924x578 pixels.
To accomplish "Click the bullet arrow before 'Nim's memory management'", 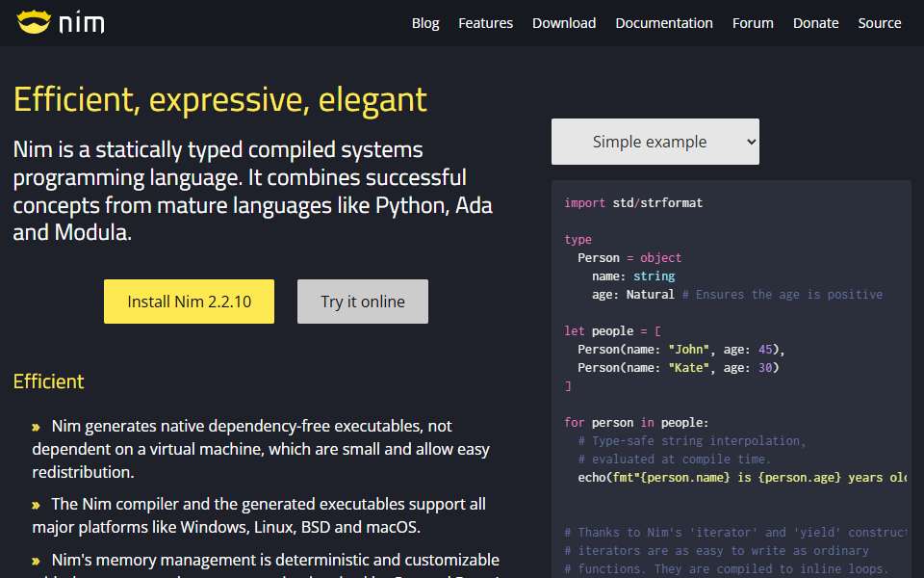I will [x=36, y=561].
